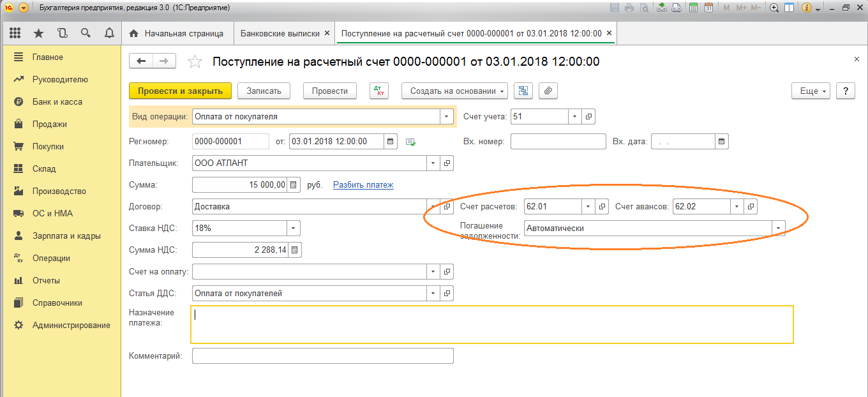The image size is (868, 397).
Task: Open Продажи section in sidebar
Action: point(50,124)
